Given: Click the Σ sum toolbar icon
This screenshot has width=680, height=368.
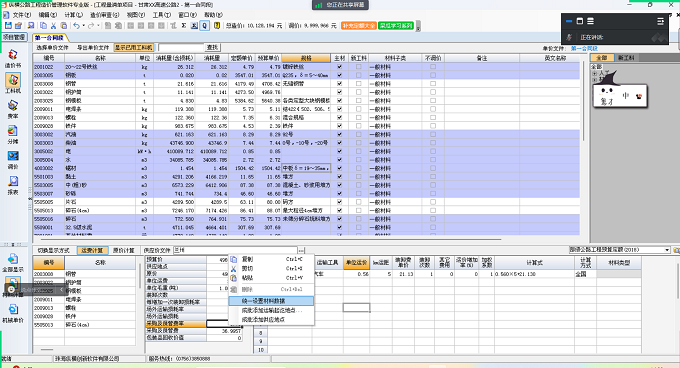Looking at the screenshot, I should [184, 26].
